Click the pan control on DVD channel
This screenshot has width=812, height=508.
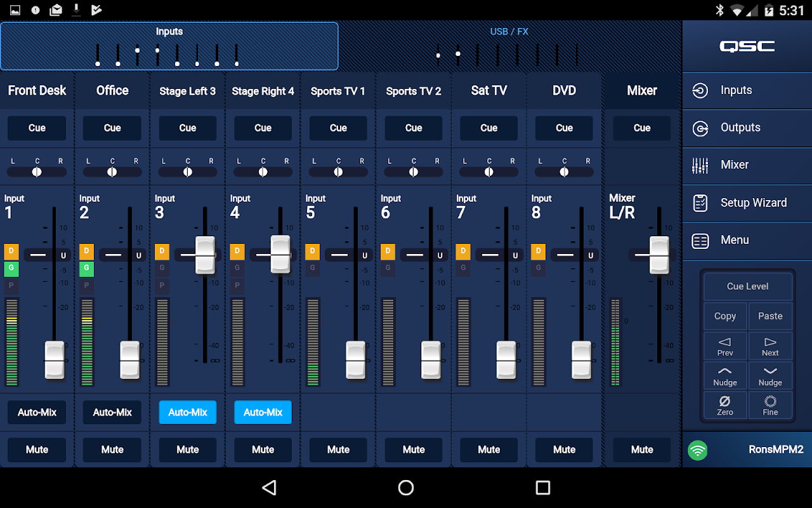tap(564, 171)
